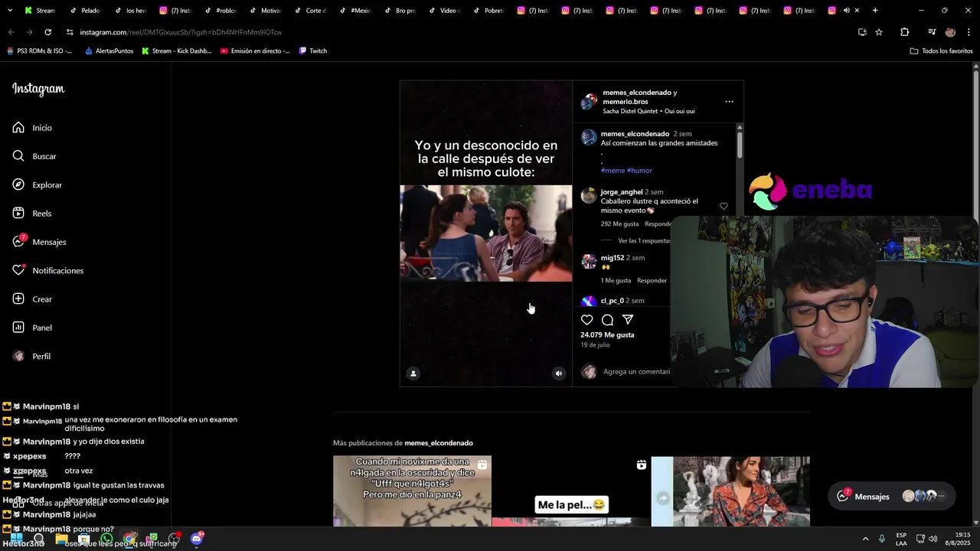The image size is (980, 551).
Task: Open 'Emisión en directo' bookmark
Action: pos(255,51)
